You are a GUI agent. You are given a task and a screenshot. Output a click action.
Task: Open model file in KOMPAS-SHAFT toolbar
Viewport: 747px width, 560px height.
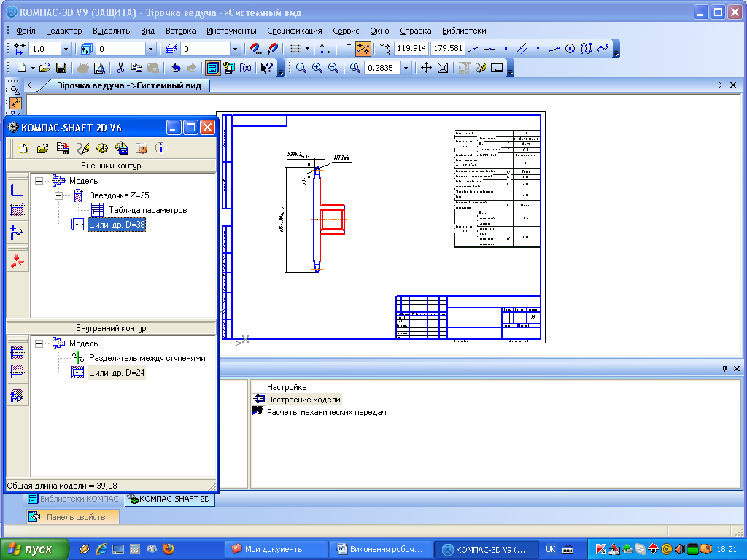pyautogui.click(x=43, y=149)
